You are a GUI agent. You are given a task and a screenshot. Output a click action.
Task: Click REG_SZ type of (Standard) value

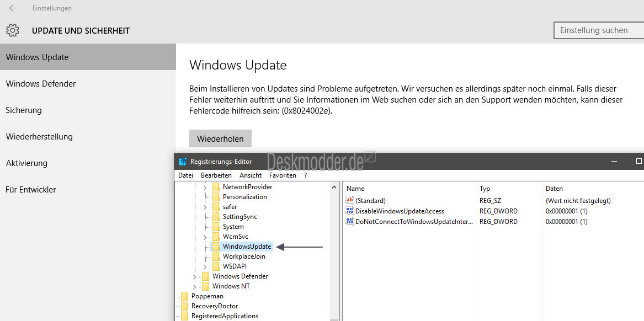point(491,201)
